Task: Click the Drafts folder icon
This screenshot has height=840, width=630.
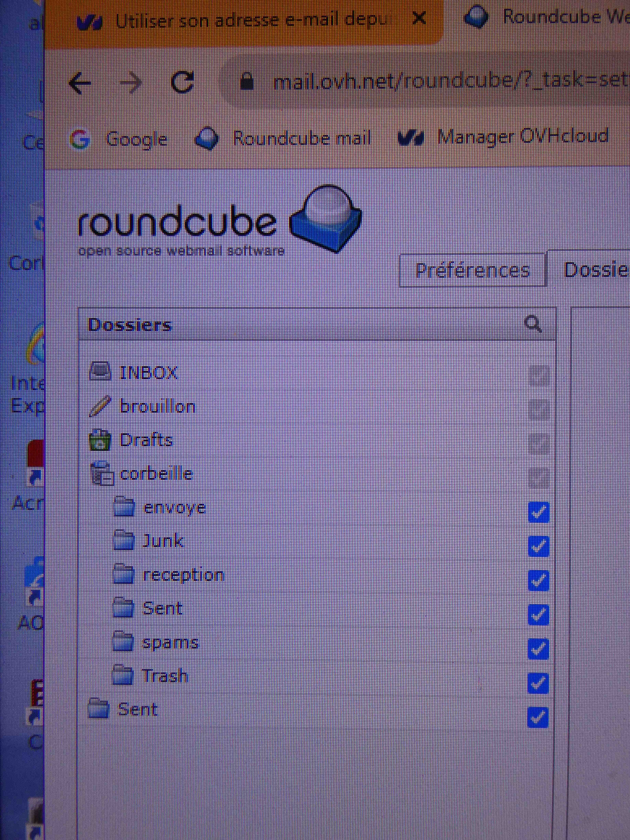Action: tap(100, 440)
